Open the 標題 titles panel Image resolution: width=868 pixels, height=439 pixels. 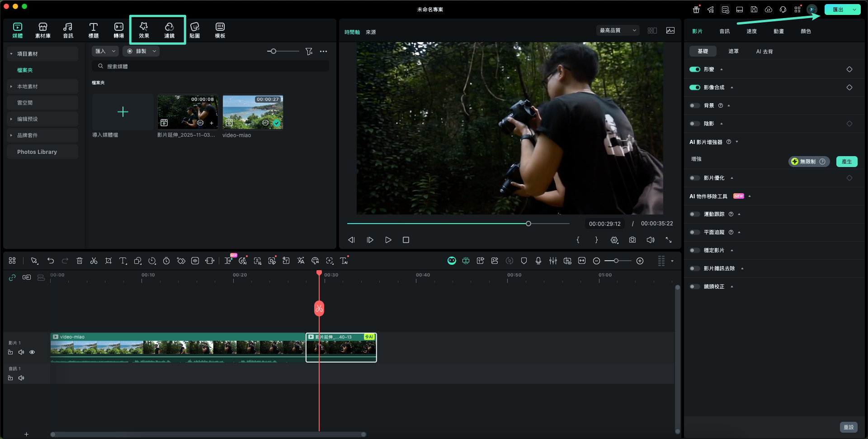[93, 30]
